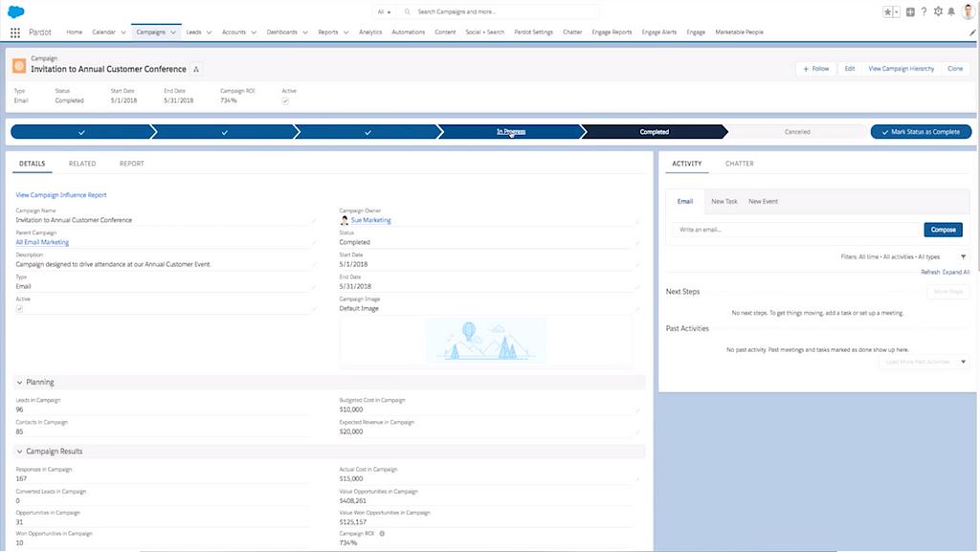Click Mark Status as Complete button
Viewport: 980px width, 552px height.
click(921, 132)
